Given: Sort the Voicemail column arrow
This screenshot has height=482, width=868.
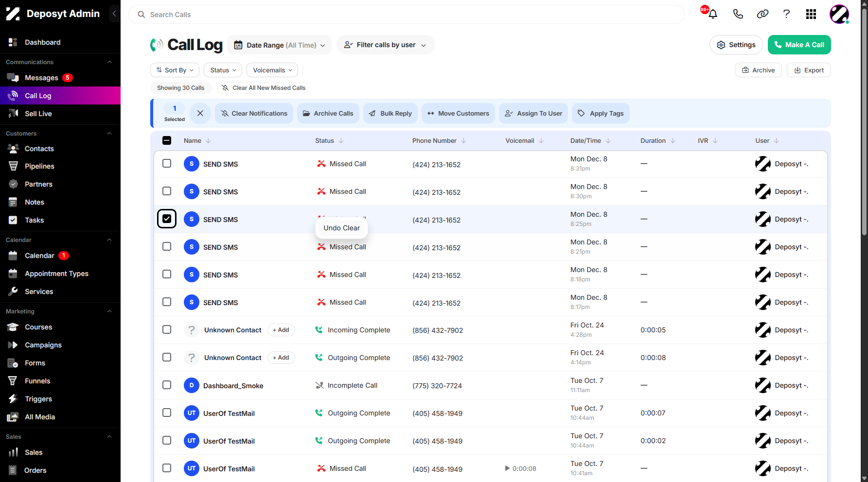Looking at the screenshot, I should coord(541,140).
